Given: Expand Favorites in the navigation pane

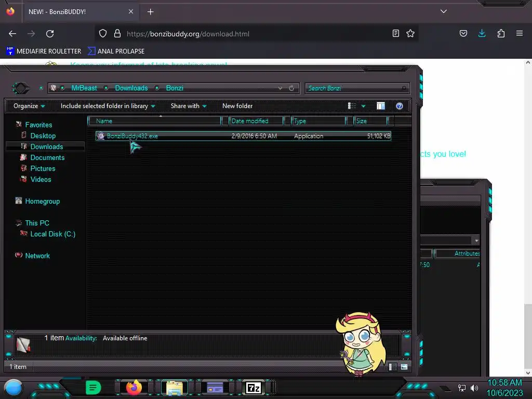Looking at the screenshot, I should (x=38, y=125).
